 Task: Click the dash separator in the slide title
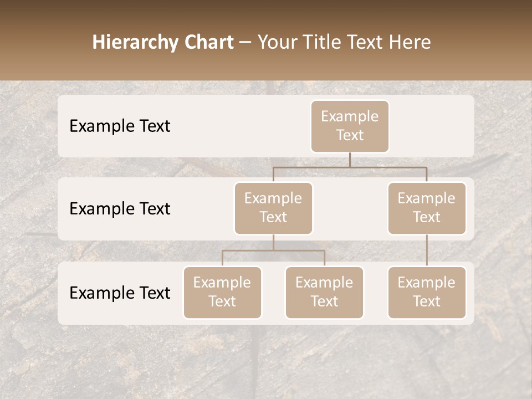(x=245, y=43)
